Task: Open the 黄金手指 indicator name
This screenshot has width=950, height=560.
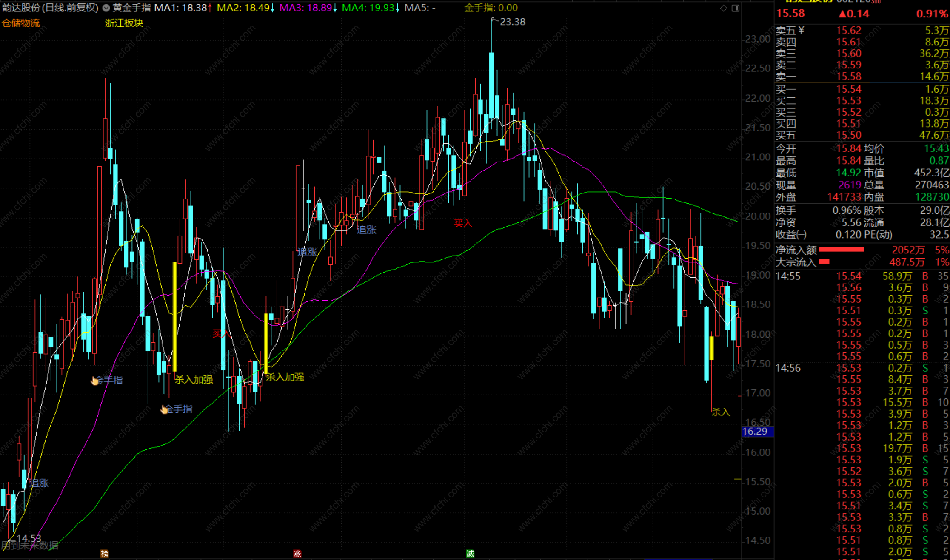Action: point(131,8)
